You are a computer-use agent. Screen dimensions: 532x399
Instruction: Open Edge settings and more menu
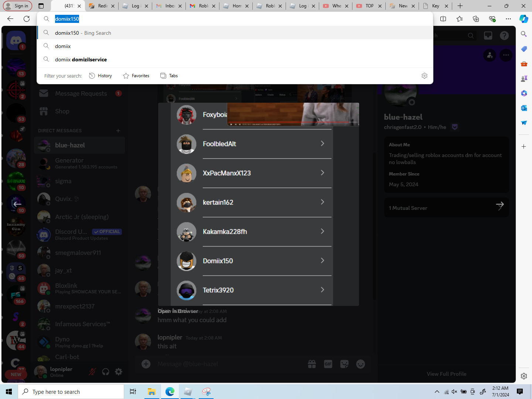(x=508, y=19)
